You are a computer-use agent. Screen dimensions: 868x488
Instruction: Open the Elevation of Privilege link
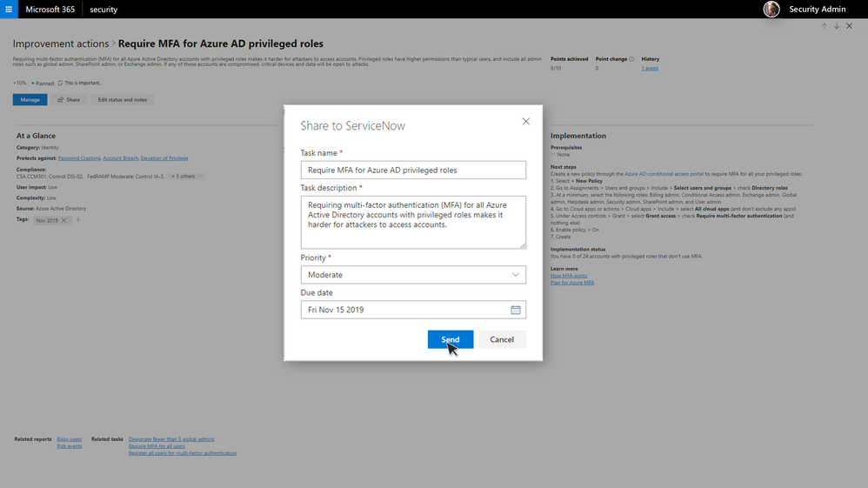click(x=164, y=158)
